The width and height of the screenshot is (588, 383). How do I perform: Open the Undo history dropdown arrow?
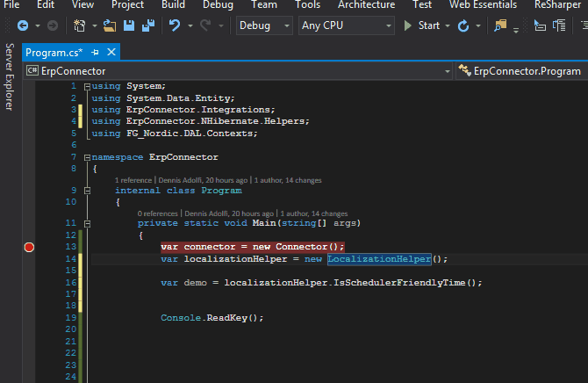coord(190,25)
